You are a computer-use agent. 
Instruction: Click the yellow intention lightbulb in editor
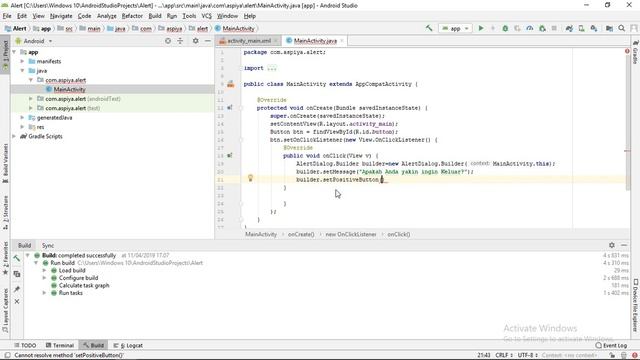pos(251,178)
